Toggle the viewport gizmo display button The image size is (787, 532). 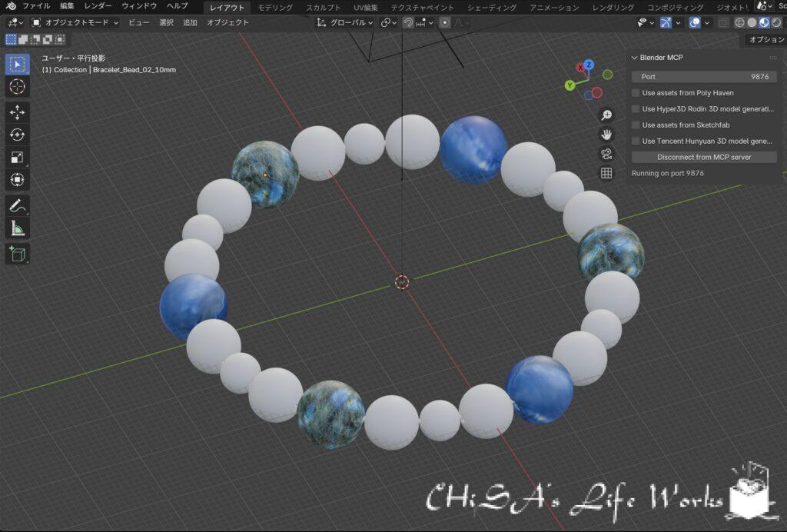666,22
